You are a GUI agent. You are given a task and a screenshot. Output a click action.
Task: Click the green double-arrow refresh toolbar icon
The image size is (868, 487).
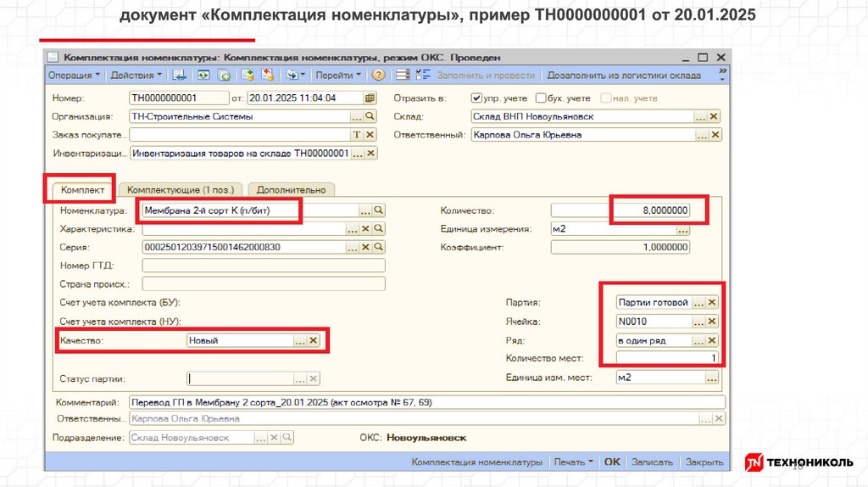pyautogui.click(x=203, y=75)
